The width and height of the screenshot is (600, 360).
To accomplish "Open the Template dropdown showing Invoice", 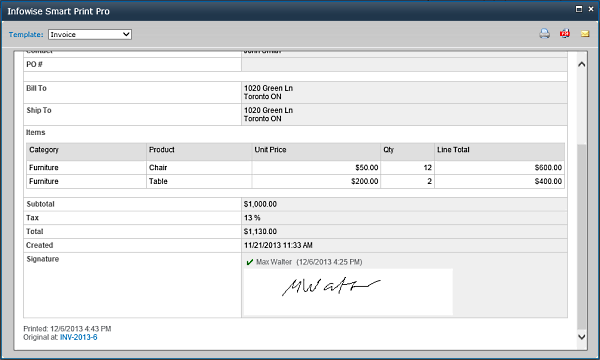I will [x=90, y=34].
